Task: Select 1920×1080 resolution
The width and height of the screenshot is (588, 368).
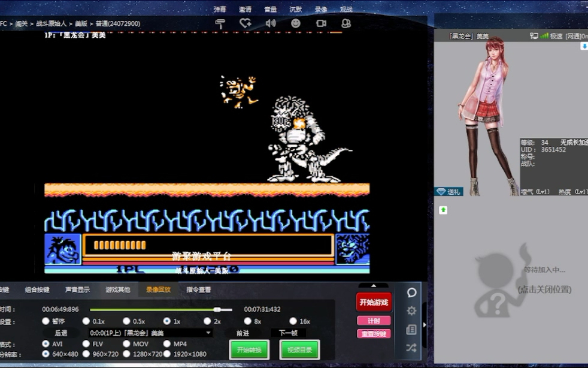Action: tap(167, 354)
